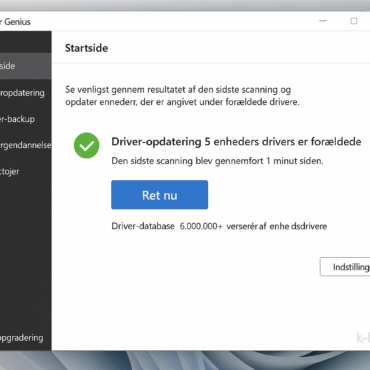Click the "Driver-opdatering 5 enheders drivers er forældede" text
The height and width of the screenshot is (370, 370).
point(236,142)
